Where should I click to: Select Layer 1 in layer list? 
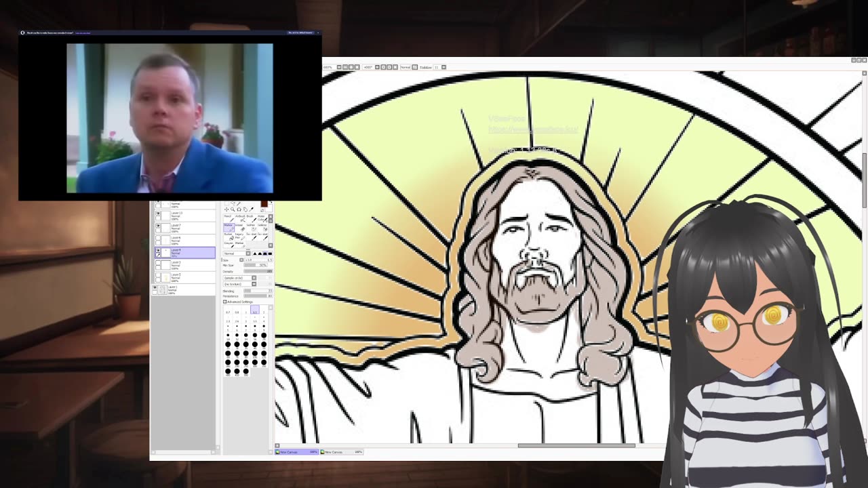click(184, 289)
